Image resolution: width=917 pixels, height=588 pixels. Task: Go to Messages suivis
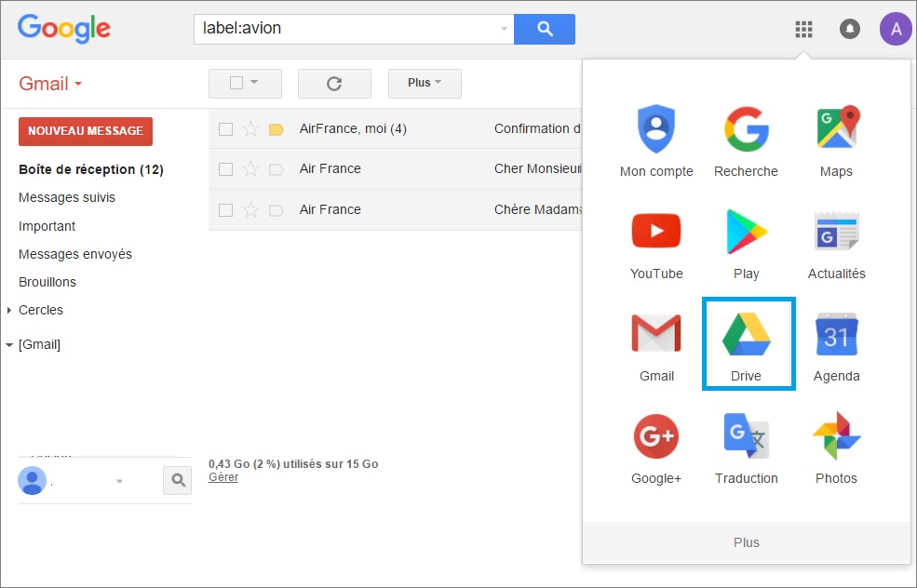click(67, 197)
